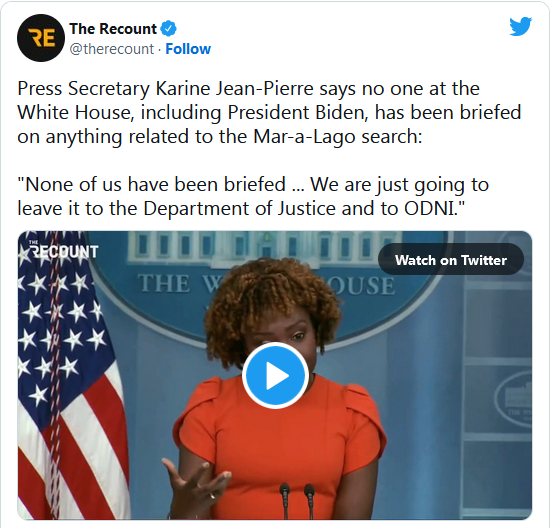Viewport: 555px width, 528px height.
Task: Click the small White House emblem on wall
Action: point(513,399)
